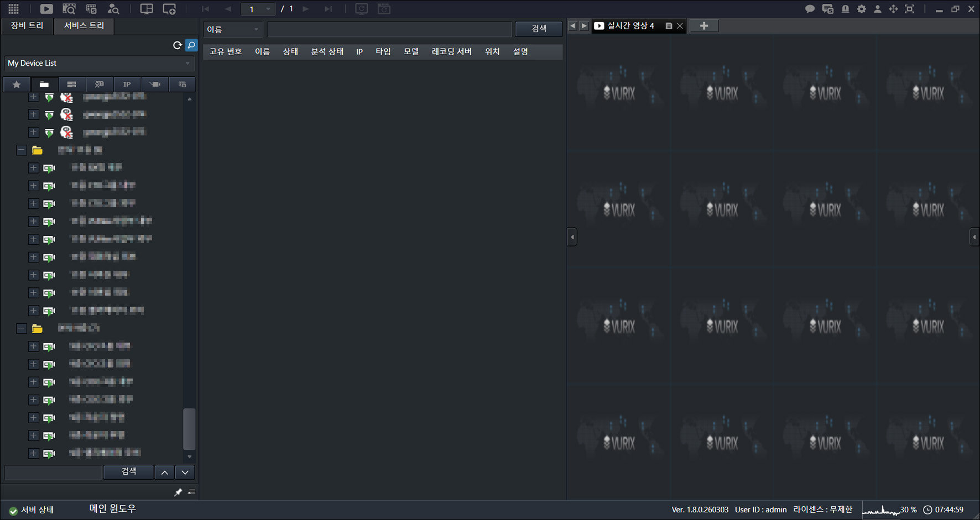Jump to previous search result with up chevron
980x520 pixels.
point(164,472)
